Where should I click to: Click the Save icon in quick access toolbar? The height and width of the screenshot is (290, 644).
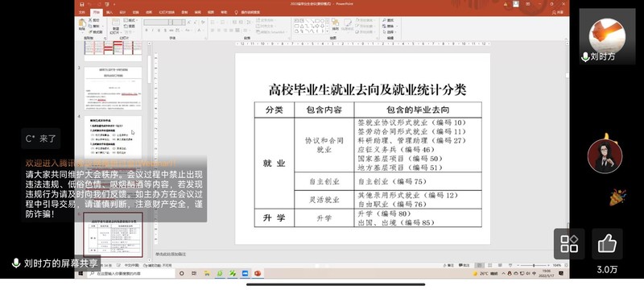pos(82,5)
